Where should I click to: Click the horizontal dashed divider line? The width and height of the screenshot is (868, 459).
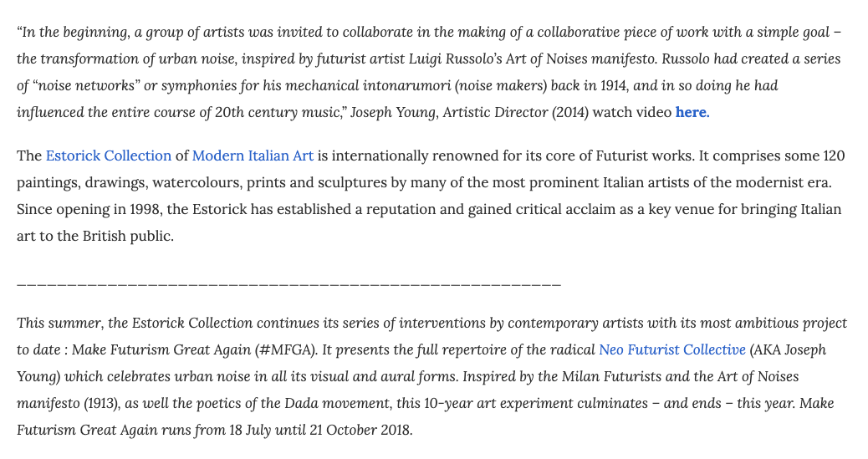288,285
